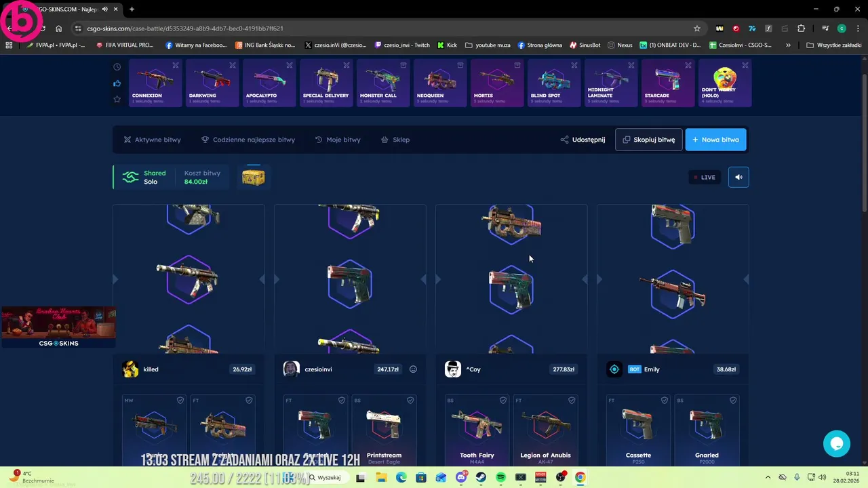Open File Explorer from the taskbar
Image resolution: width=868 pixels, height=488 pixels.
click(381, 477)
